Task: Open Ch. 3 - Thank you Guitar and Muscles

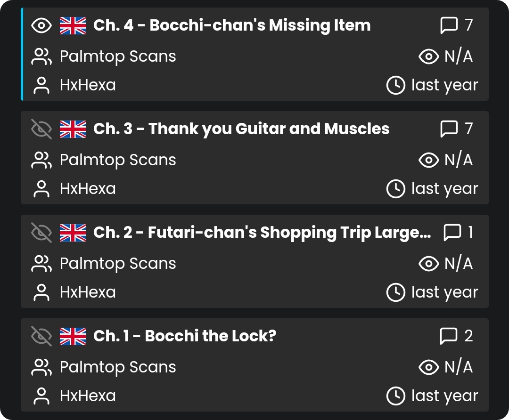Action: [x=241, y=129]
